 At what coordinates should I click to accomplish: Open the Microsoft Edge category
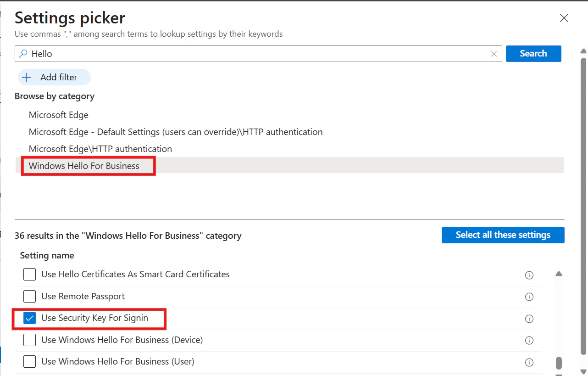point(59,115)
